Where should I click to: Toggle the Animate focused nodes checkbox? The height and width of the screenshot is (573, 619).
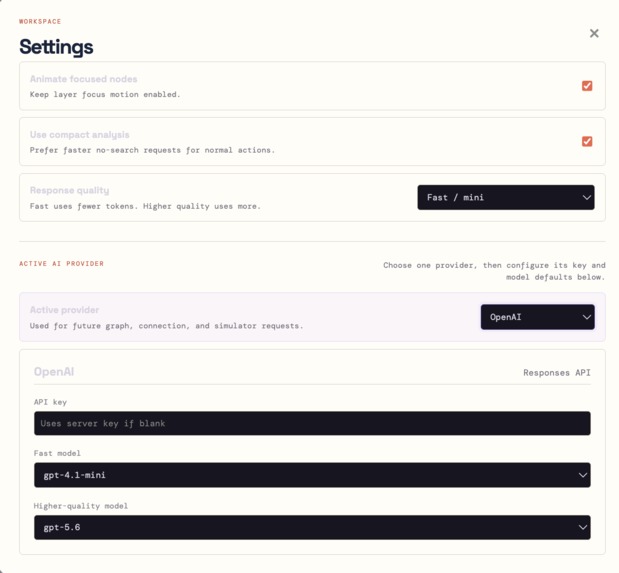587,86
